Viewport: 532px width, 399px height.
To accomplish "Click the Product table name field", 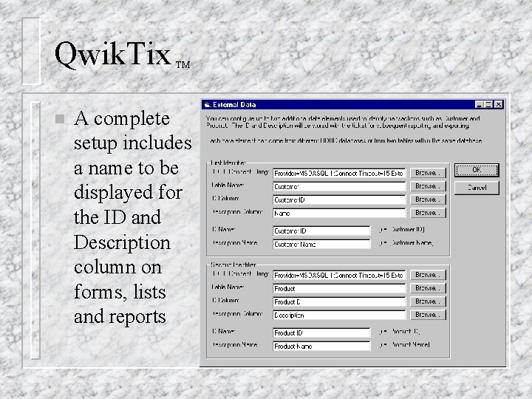I will tap(339, 288).
